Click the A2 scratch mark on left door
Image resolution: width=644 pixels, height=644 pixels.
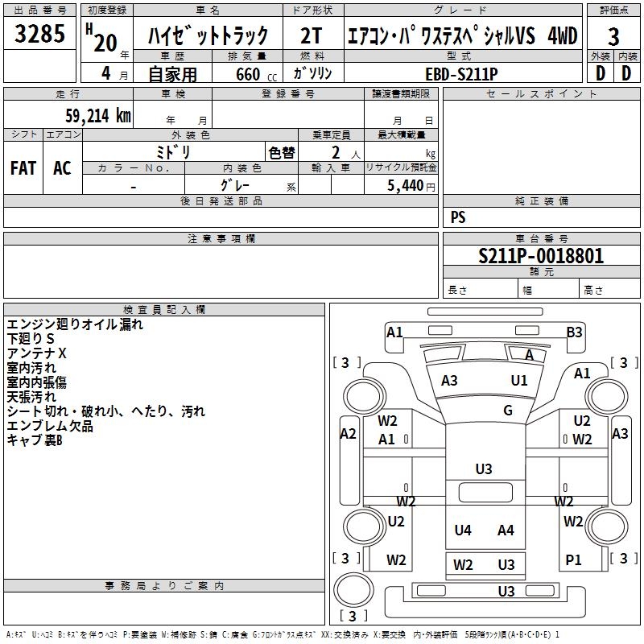[x=348, y=434]
